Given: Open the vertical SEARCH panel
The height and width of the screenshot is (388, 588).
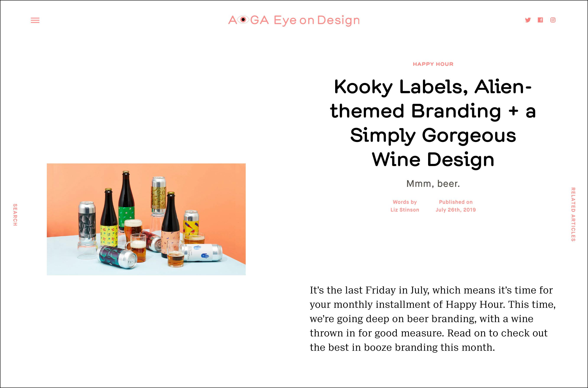Looking at the screenshot, I should pos(15,215).
